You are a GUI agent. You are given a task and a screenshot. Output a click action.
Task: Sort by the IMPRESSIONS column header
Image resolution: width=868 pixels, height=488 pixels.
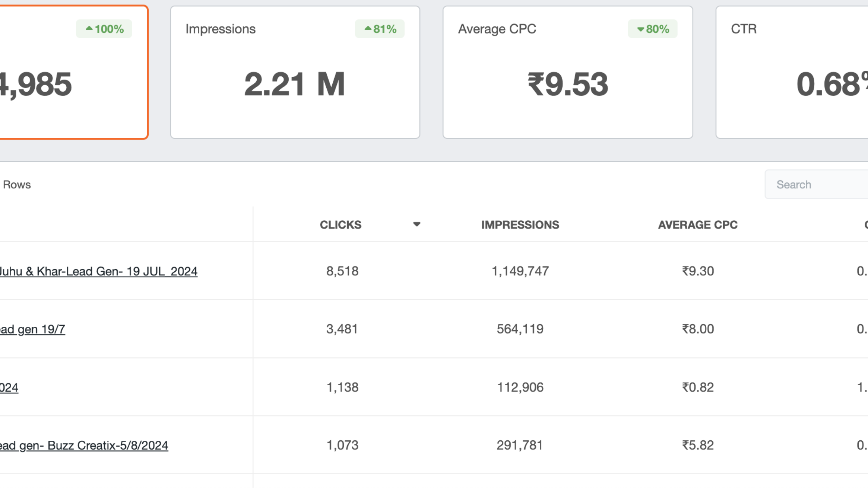[x=520, y=224]
